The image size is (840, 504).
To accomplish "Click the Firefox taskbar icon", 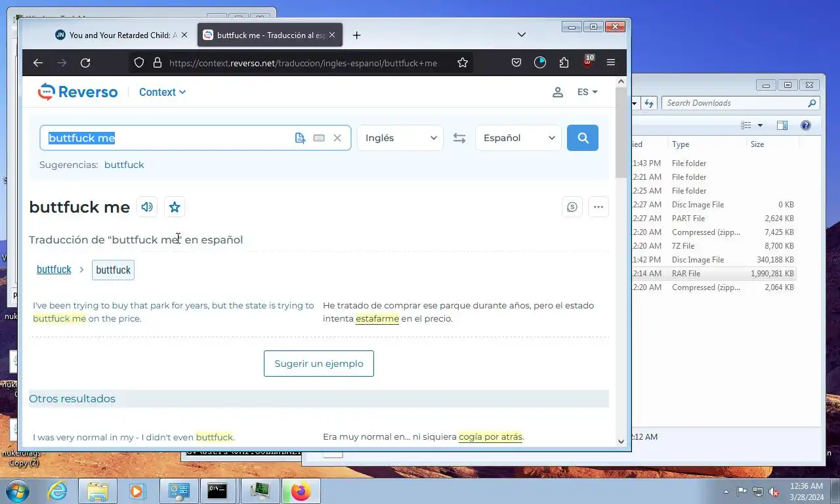I will pyautogui.click(x=301, y=491).
